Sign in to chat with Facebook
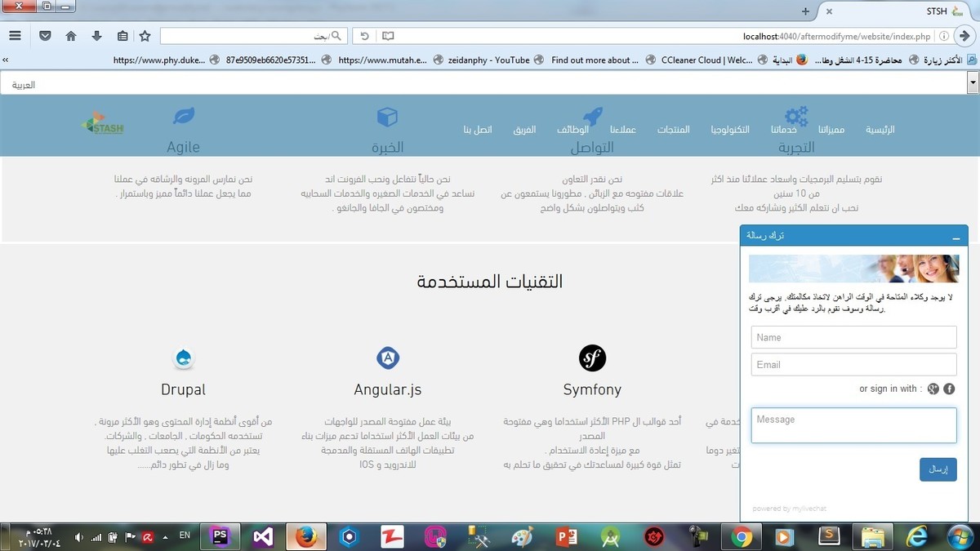Screen dimensions: 980x551 (949, 389)
